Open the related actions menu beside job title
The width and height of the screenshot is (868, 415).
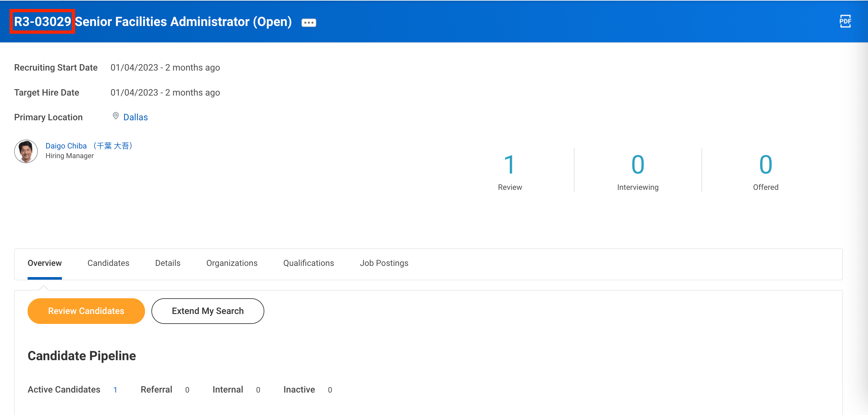308,22
